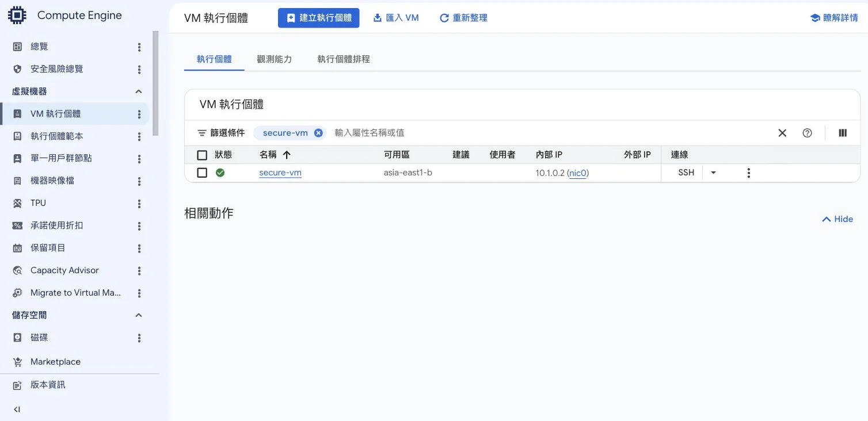Click SSH to connect to secure-vm

pyautogui.click(x=686, y=173)
